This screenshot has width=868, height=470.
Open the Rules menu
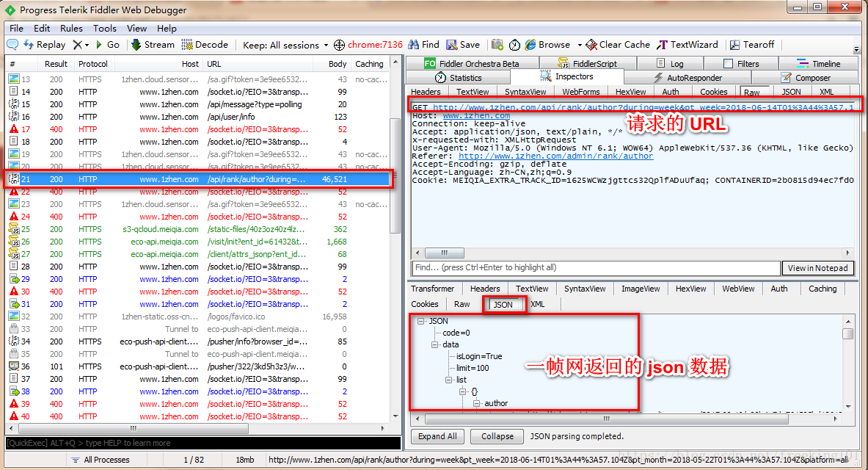71,28
